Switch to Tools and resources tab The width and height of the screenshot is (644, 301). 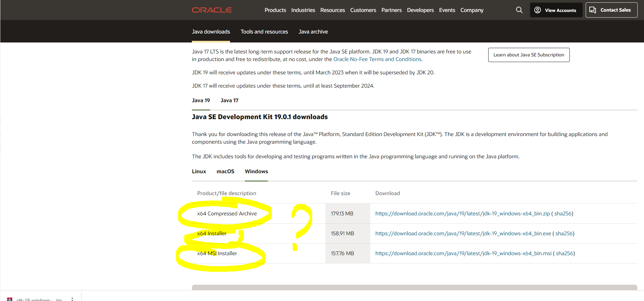pyautogui.click(x=264, y=32)
